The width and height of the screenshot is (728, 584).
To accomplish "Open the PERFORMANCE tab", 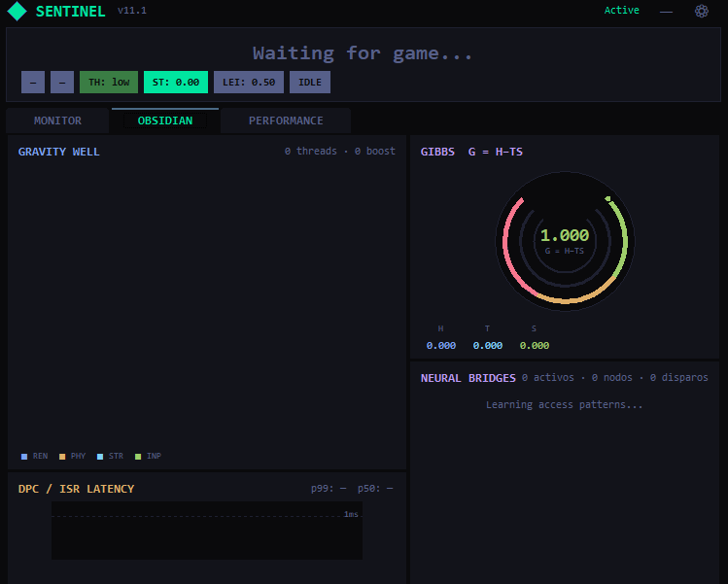I will click(286, 120).
